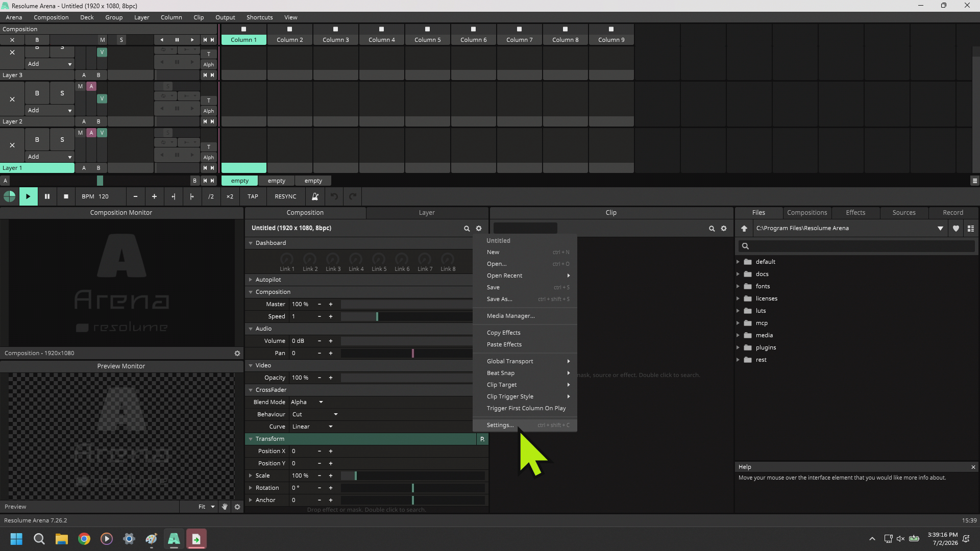Tap tempo using the TAP button
The width and height of the screenshot is (980, 551).
click(253, 196)
